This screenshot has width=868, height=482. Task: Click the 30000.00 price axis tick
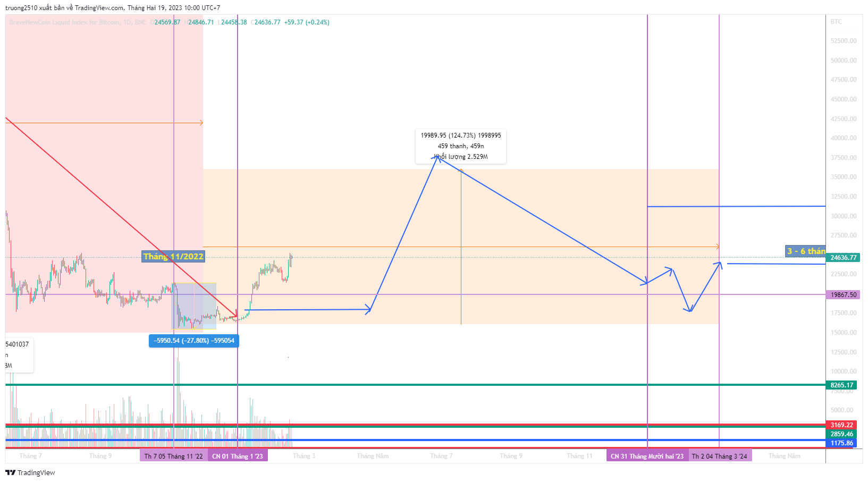click(x=844, y=216)
